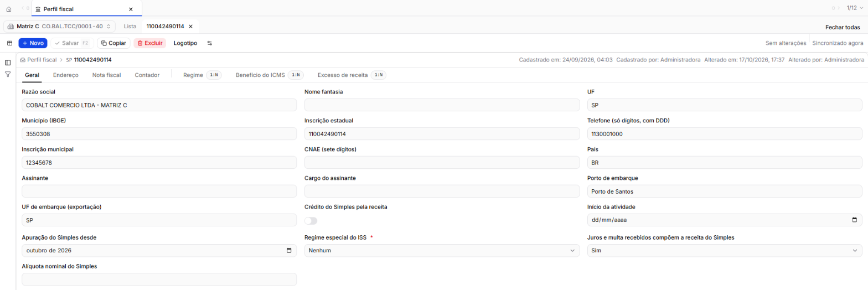The image size is (868, 290).
Task: Click Fechar todas link
Action: 843,27
